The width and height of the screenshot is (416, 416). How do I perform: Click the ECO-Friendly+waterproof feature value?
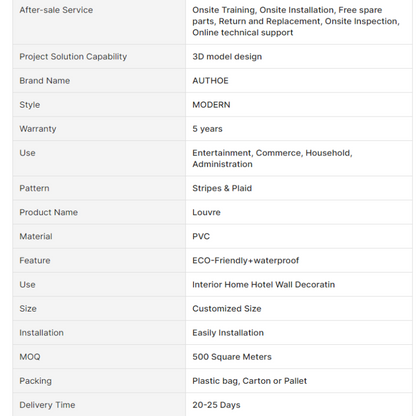pyautogui.click(x=246, y=261)
